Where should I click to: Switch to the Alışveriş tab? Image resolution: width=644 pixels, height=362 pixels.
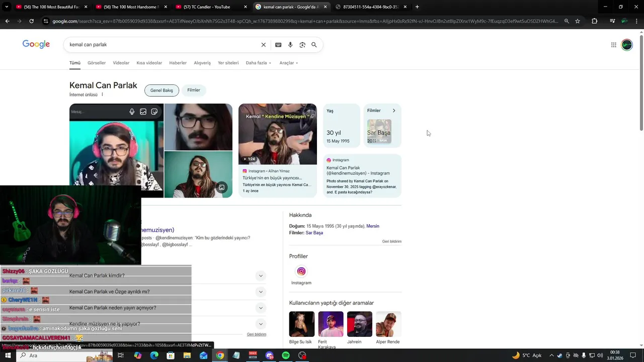pyautogui.click(x=202, y=63)
